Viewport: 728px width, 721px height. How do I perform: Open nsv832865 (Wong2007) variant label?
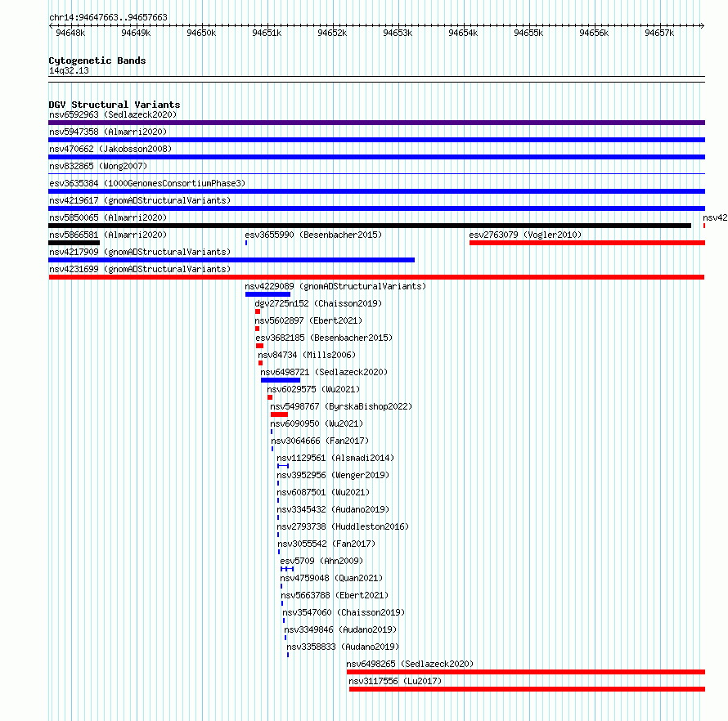click(x=98, y=166)
